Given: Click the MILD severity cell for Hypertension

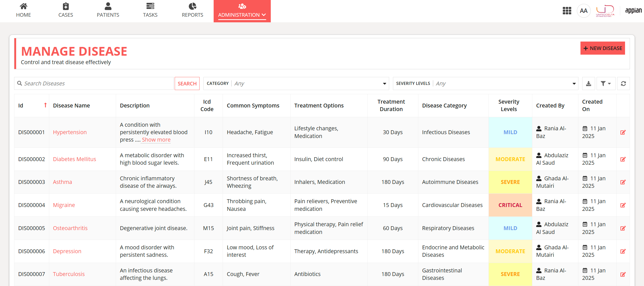Looking at the screenshot, I should [510, 132].
